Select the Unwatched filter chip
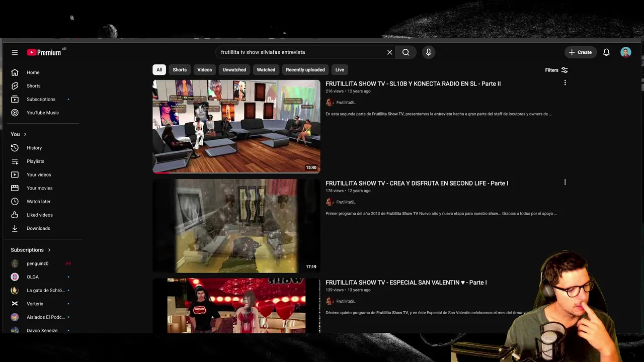Viewport: 644px width, 362px height. click(x=234, y=70)
